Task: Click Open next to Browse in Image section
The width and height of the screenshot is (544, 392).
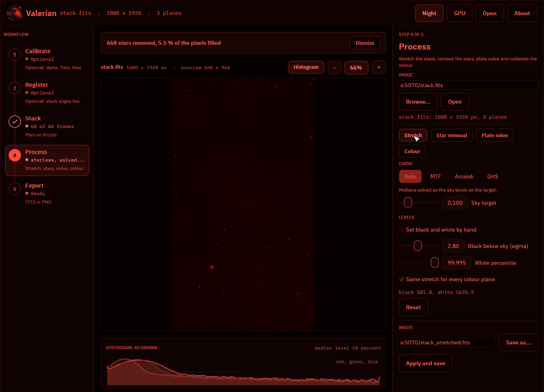Action: pos(455,102)
